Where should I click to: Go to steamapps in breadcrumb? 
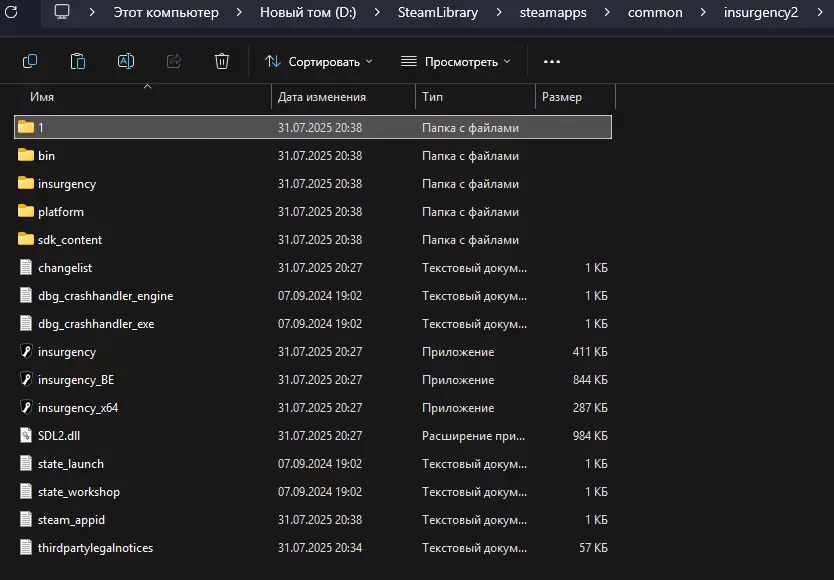(553, 12)
